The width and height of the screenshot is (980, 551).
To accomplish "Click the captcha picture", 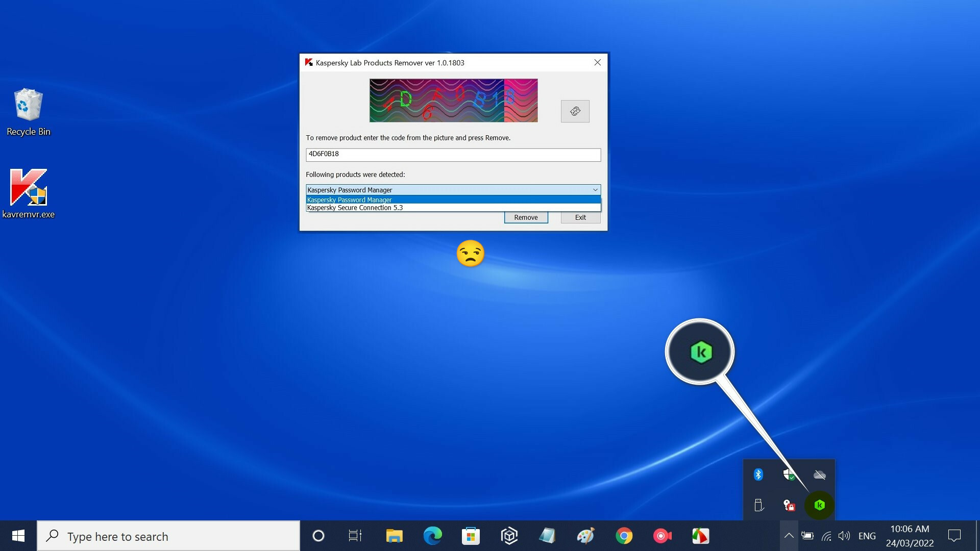I will (453, 101).
